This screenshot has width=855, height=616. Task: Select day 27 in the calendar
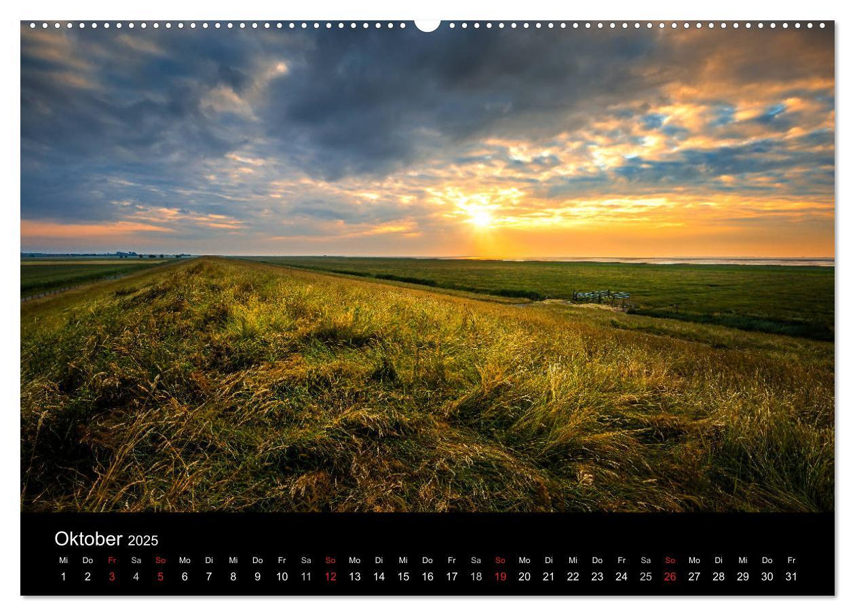pos(694,577)
